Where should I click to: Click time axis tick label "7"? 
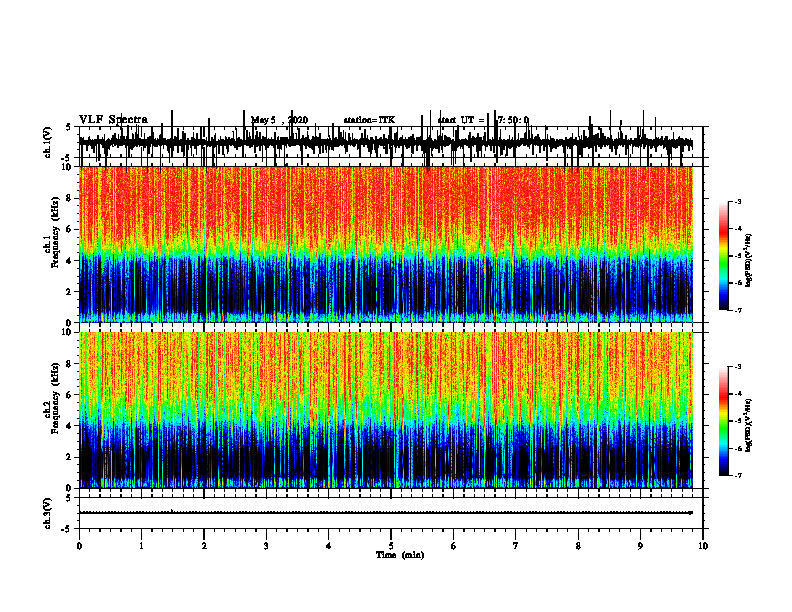pos(516,546)
